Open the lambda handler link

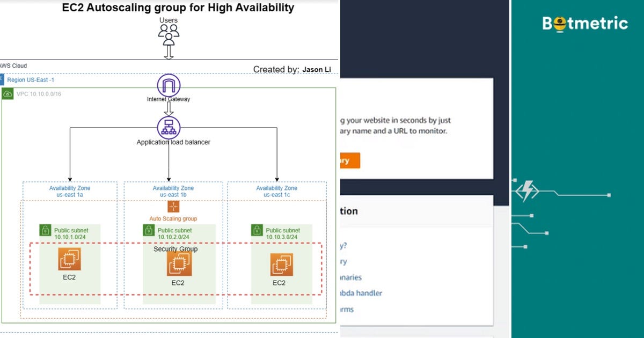click(361, 293)
